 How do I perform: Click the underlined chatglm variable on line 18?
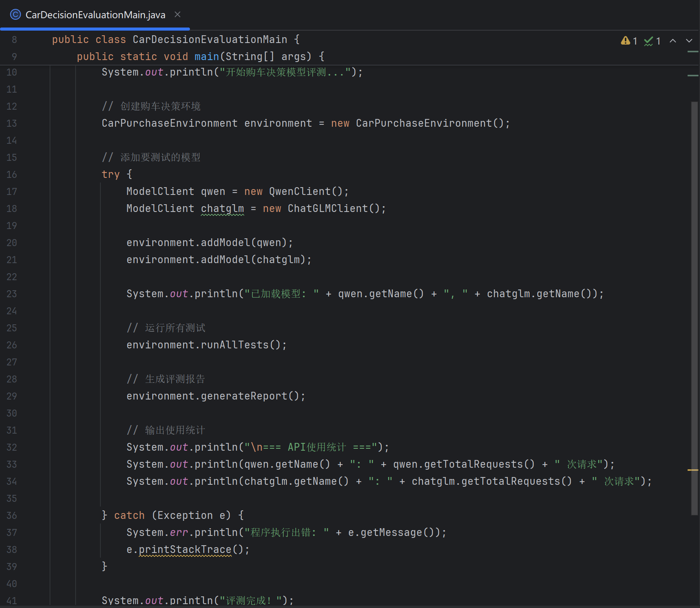pyautogui.click(x=222, y=208)
